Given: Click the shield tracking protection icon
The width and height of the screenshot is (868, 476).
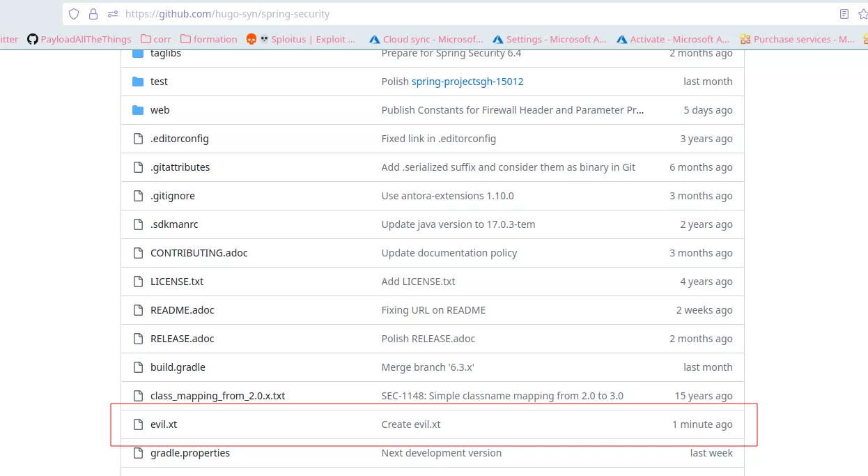Looking at the screenshot, I should click(74, 14).
